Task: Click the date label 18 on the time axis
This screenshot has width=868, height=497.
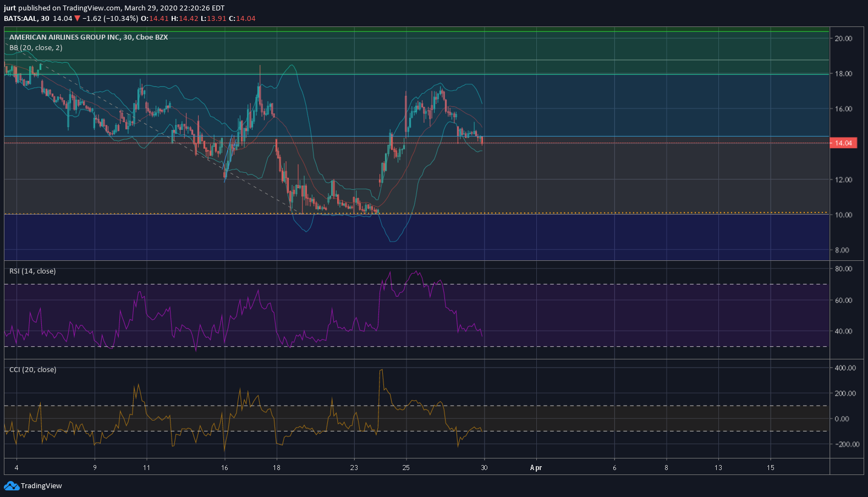Action: (x=276, y=468)
